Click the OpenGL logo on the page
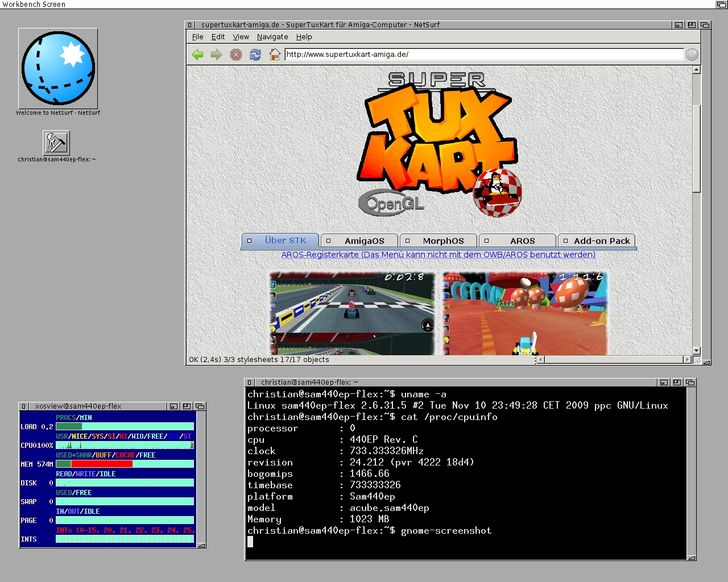 point(391,203)
